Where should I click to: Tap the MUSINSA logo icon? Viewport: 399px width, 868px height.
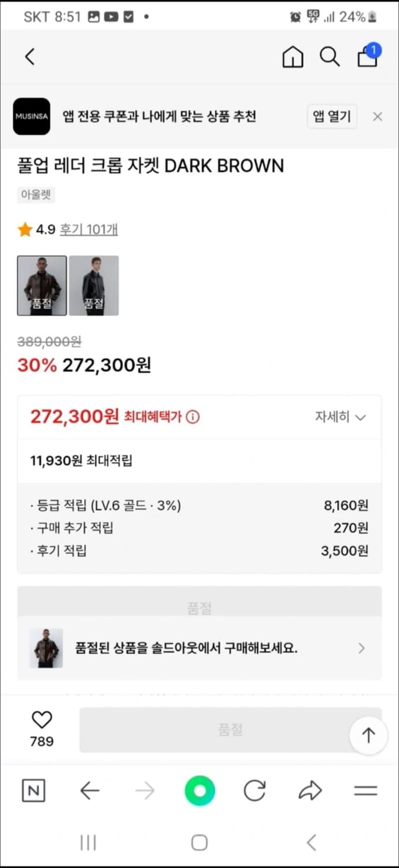pyautogui.click(x=31, y=116)
